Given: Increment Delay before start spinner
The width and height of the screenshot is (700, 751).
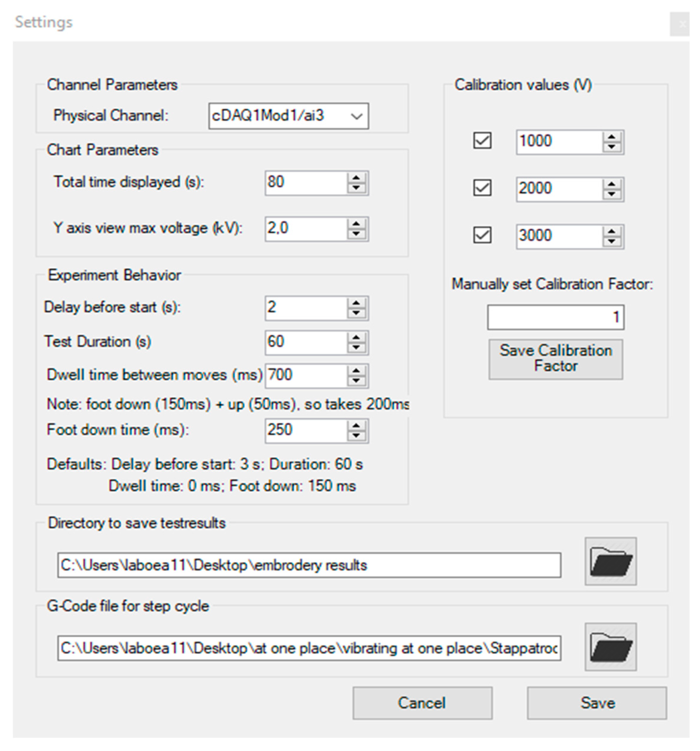Looking at the screenshot, I should 356,303.
